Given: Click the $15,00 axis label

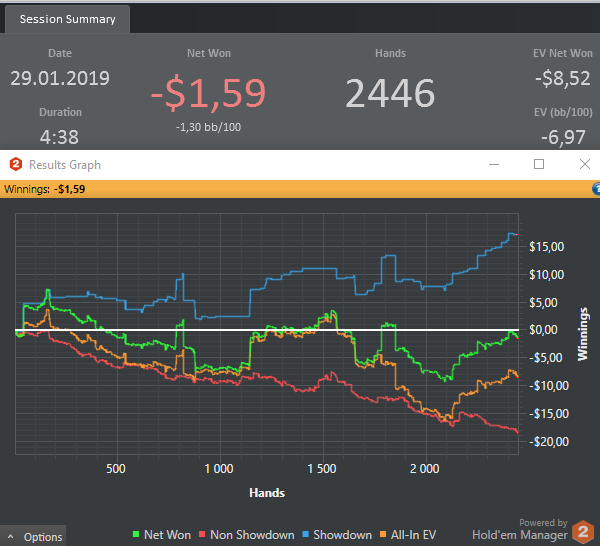Looking at the screenshot, I should (x=546, y=247).
